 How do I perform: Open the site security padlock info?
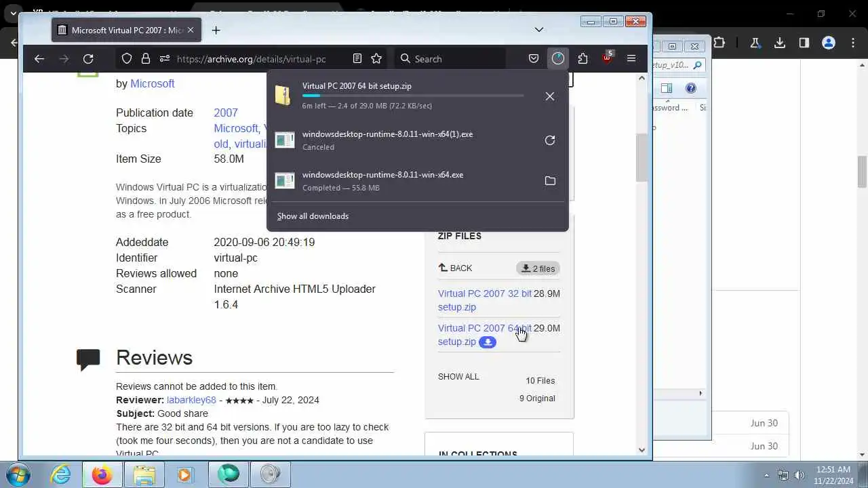pyautogui.click(x=146, y=59)
